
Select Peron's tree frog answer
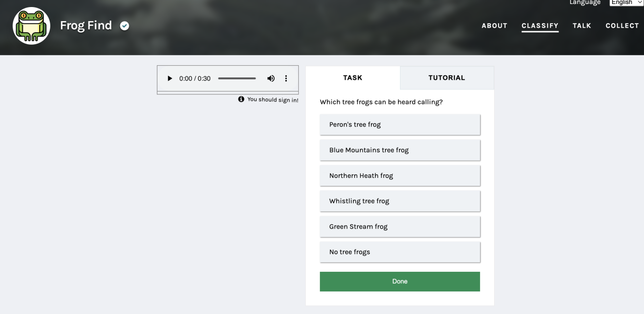click(x=399, y=125)
